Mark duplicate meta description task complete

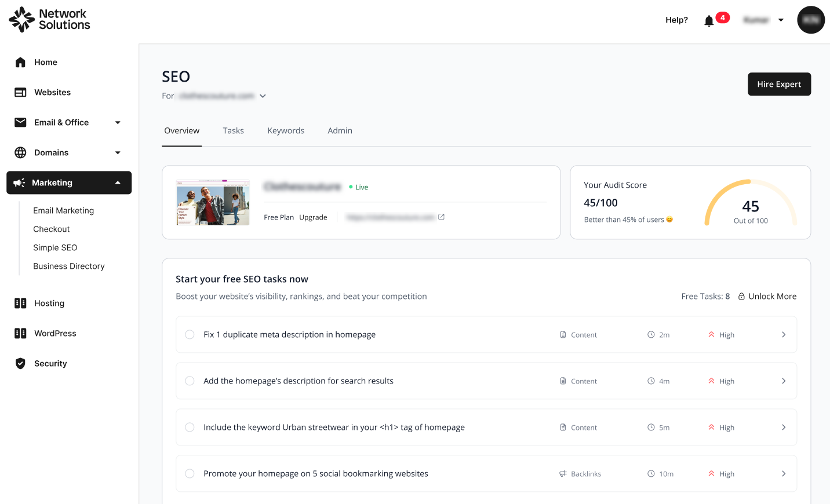pyautogui.click(x=190, y=334)
